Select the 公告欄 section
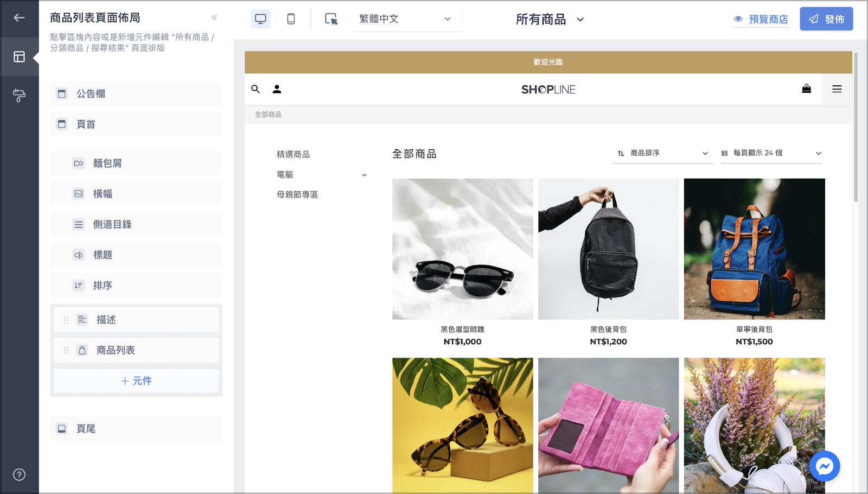The height and width of the screenshot is (494, 868). point(136,94)
